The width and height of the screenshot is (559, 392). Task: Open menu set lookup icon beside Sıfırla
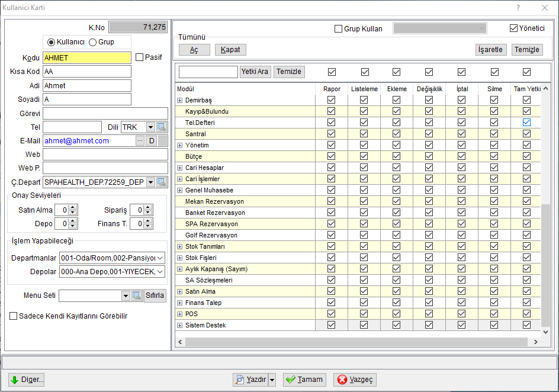[x=137, y=295]
